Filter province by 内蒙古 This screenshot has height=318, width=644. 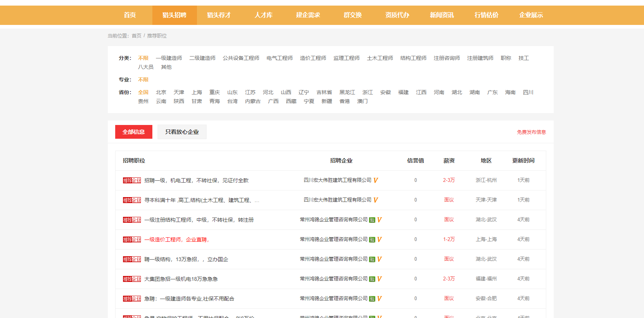253,101
